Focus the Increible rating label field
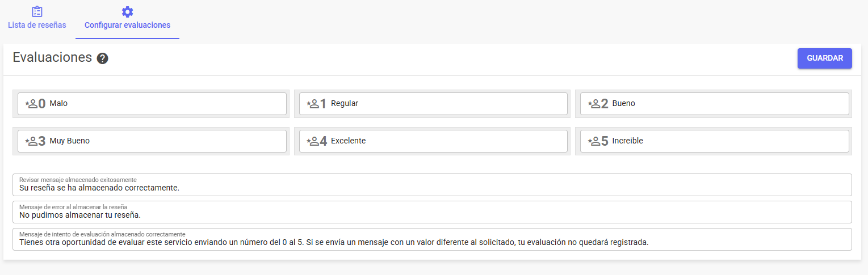868x275 pixels. (x=714, y=141)
